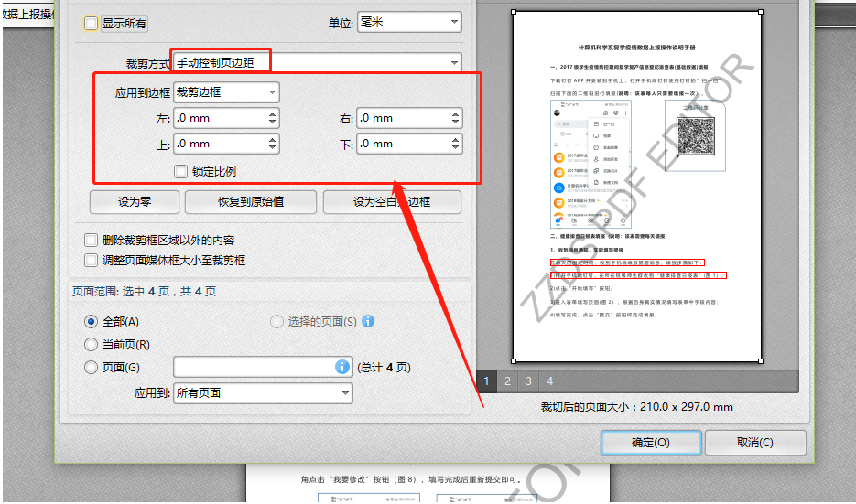
Task: Click the (总计 4 页) label
Action: pyautogui.click(x=384, y=368)
